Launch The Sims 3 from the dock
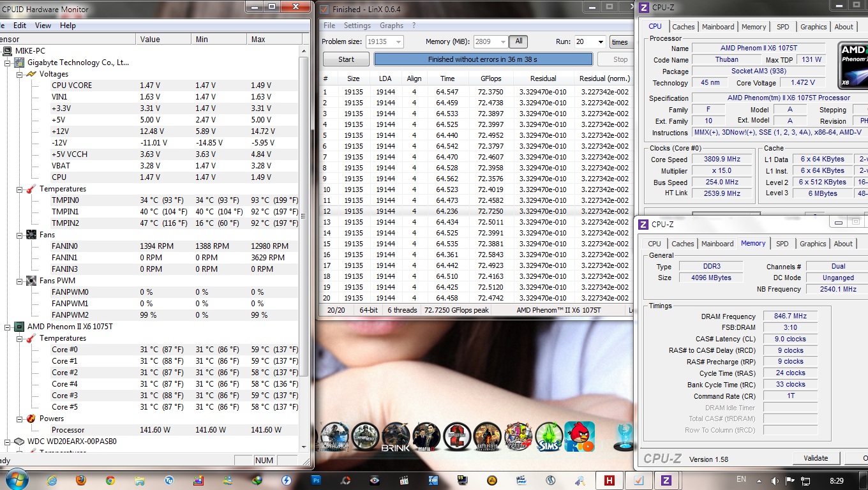868x490 pixels. (549, 437)
